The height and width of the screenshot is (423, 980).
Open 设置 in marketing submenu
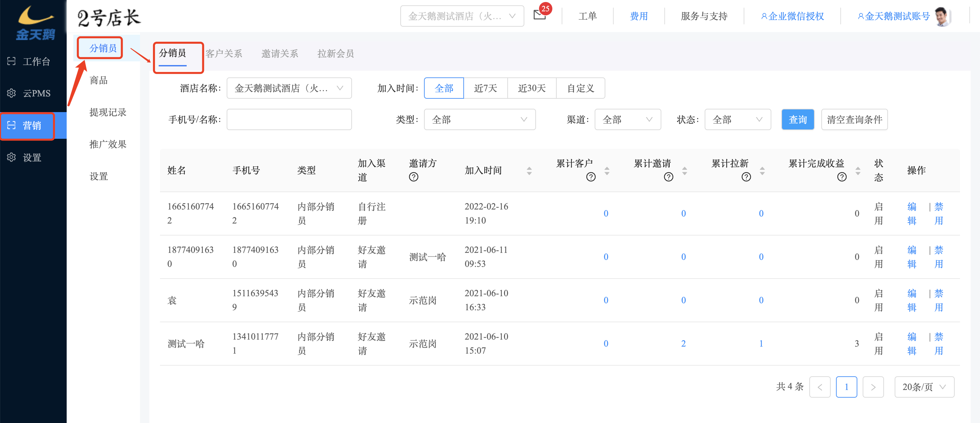coord(99,176)
